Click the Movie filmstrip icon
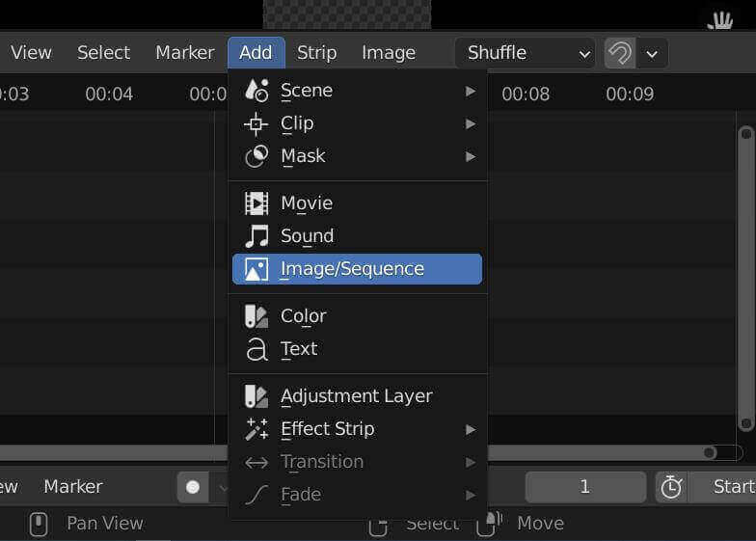The height and width of the screenshot is (541, 756). (256, 203)
